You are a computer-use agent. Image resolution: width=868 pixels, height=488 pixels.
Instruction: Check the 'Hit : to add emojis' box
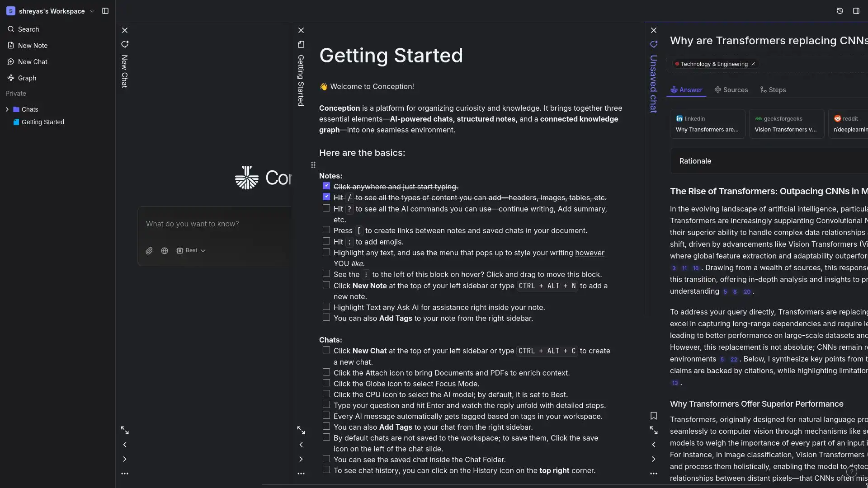[x=326, y=241]
